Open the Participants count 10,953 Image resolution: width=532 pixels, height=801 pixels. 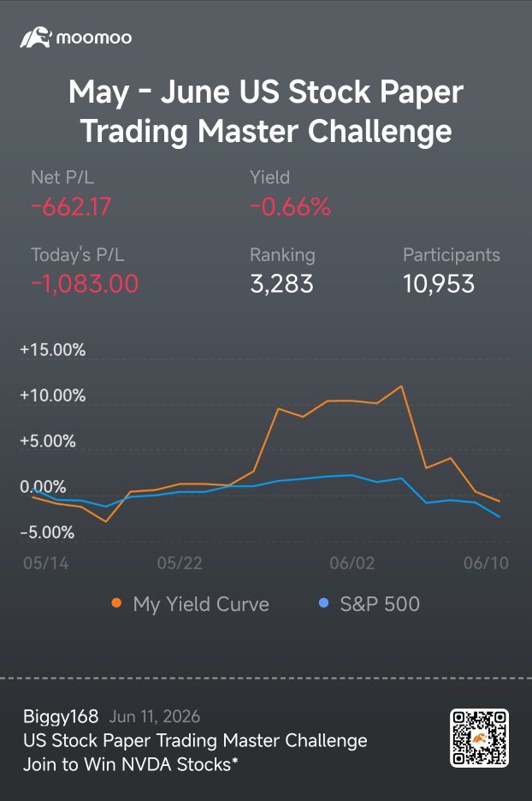point(439,284)
